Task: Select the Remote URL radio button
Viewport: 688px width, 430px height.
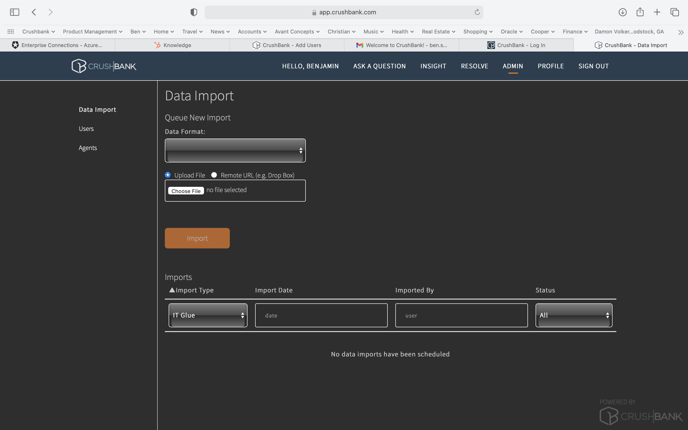Action: [214, 175]
